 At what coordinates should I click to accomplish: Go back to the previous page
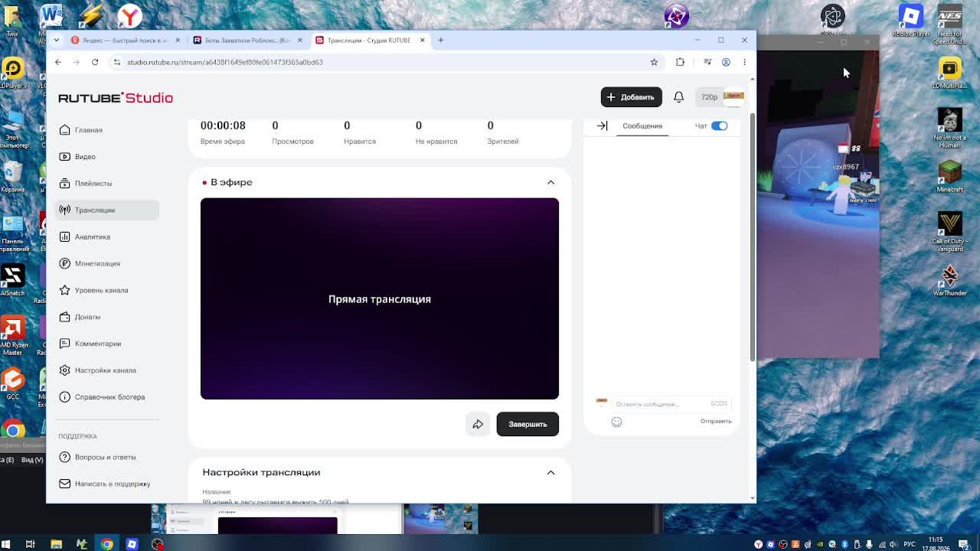[x=58, y=62]
